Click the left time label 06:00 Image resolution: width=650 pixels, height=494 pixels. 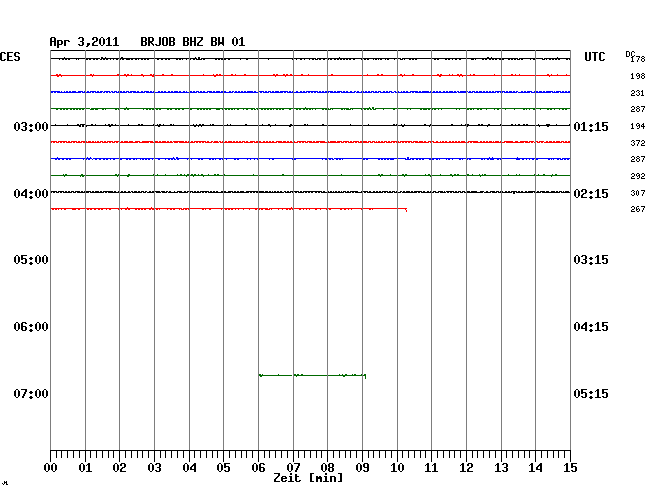click(31, 327)
